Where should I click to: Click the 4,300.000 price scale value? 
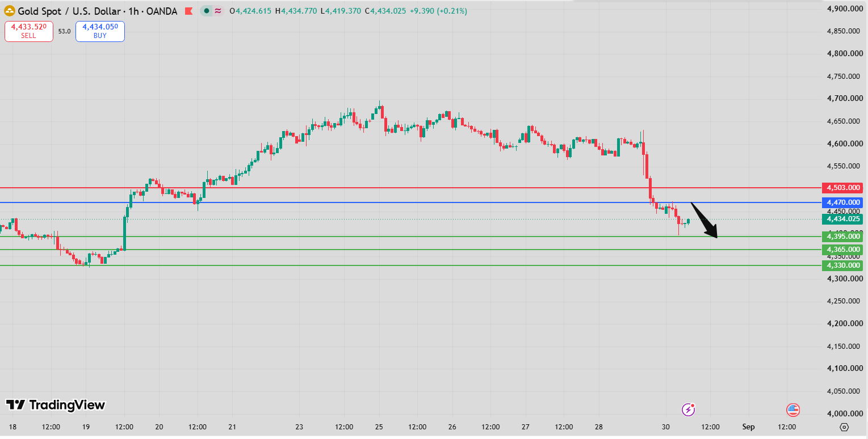(844, 278)
